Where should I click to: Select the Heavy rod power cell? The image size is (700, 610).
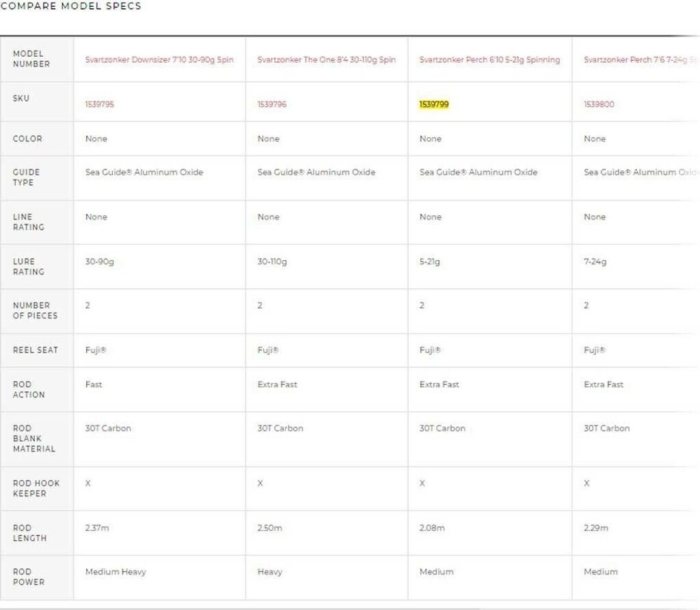click(x=270, y=572)
